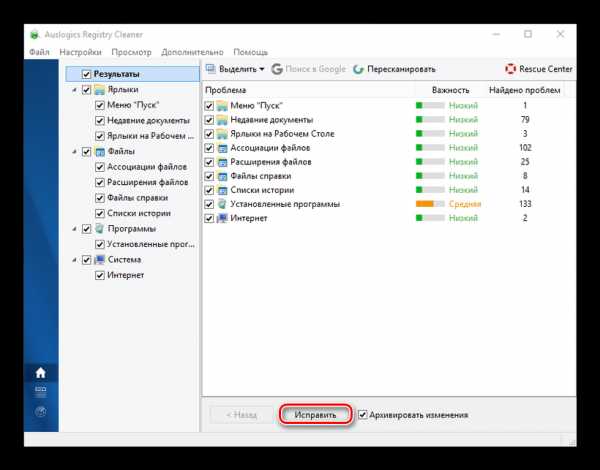Click the count 102 in the results list
This screenshot has height=470, width=600.
(x=525, y=148)
